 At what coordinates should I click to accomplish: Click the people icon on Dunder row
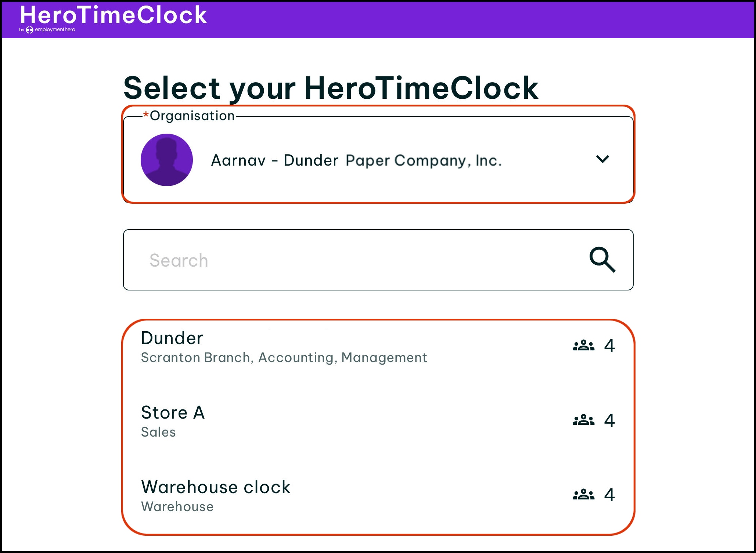583,346
